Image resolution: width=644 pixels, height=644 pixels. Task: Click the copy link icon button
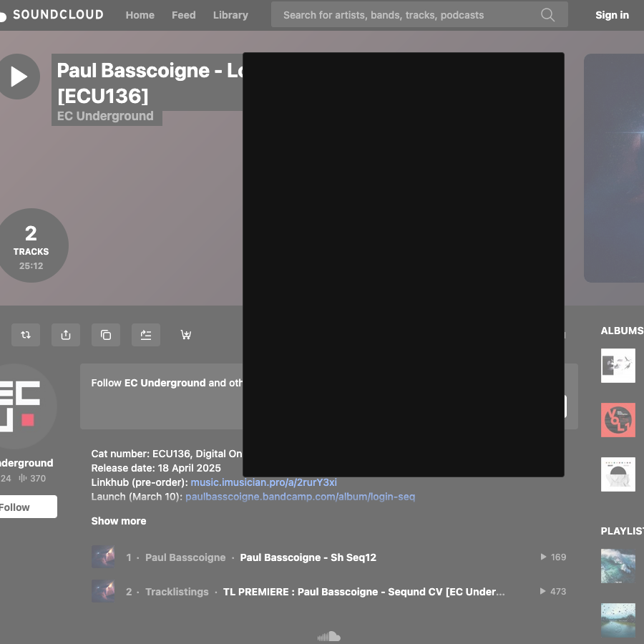coord(106,335)
